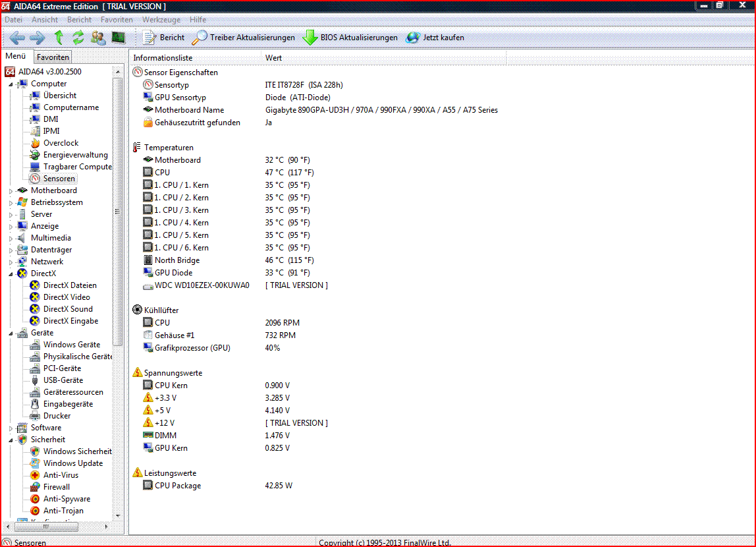Screen dimensions: 756x547
Task: Select DMI in the tree
Action: [x=51, y=119]
